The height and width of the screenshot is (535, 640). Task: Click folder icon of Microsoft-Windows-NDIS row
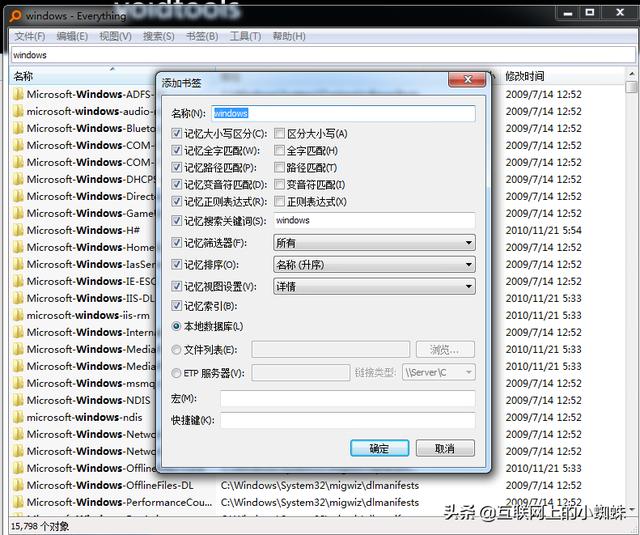[18, 400]
